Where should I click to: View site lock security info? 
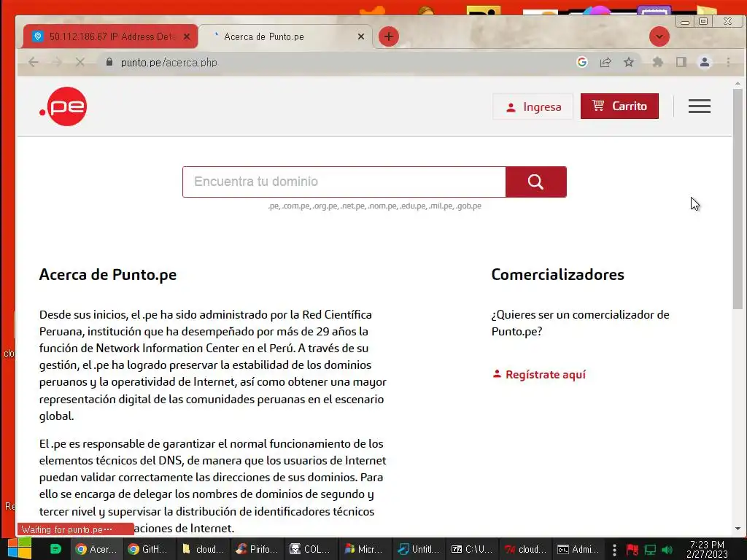point(109,63)
